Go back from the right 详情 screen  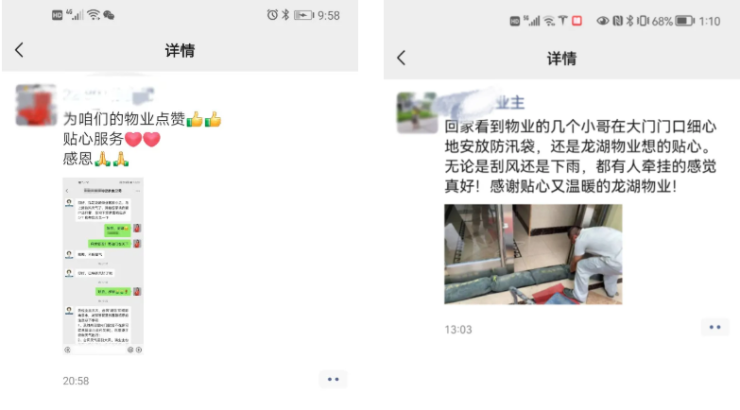(x=401, y=58)
